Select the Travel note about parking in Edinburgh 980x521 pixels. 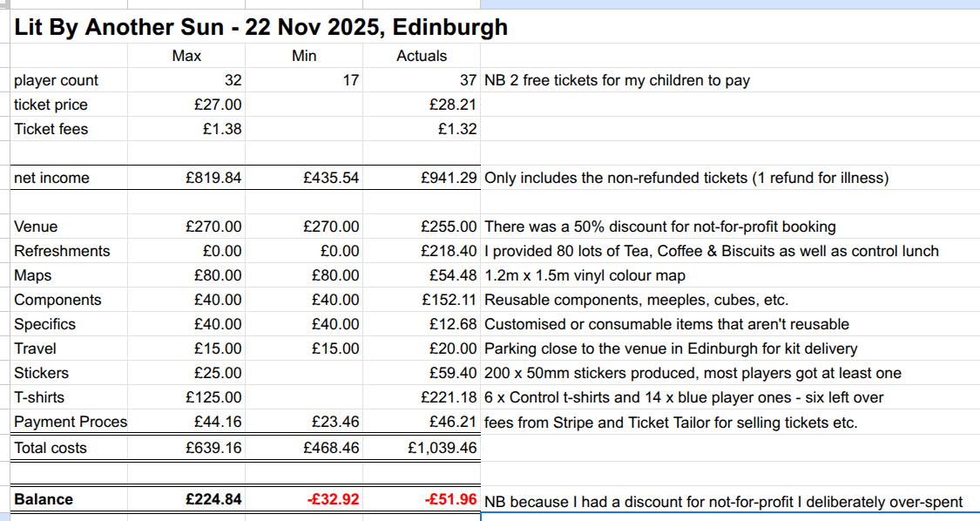pyautogui.click(x=670, y=348)
